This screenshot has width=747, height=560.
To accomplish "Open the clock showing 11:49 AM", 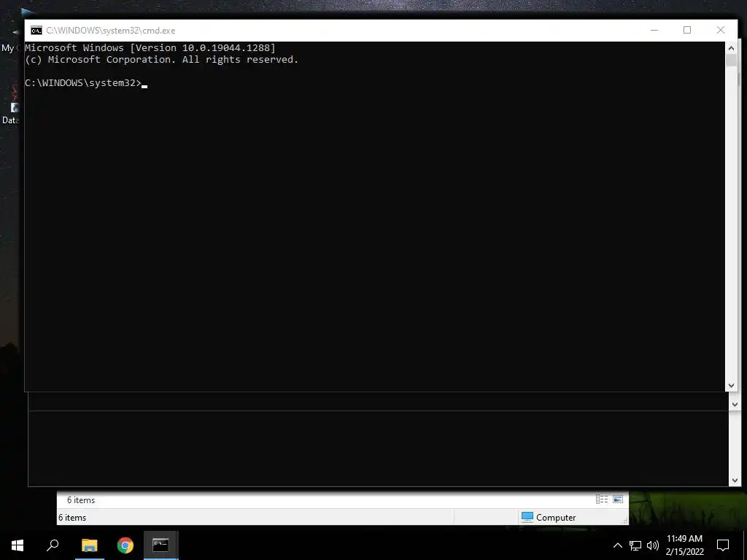I will (684, 545).
